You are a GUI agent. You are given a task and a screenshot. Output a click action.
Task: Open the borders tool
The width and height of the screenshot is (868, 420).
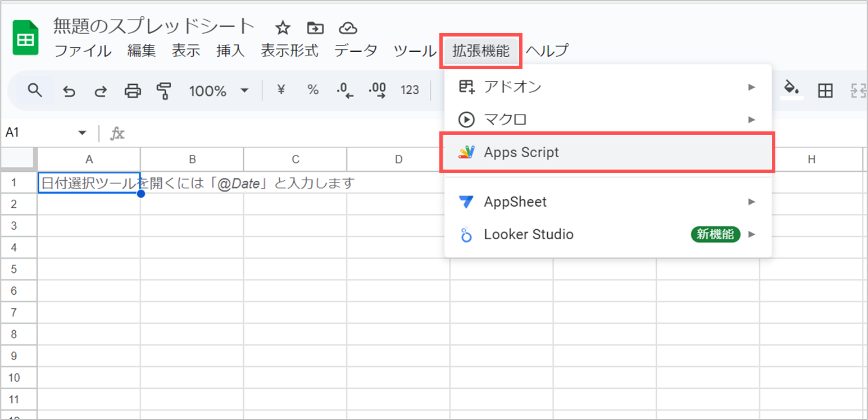pos(825,90)
